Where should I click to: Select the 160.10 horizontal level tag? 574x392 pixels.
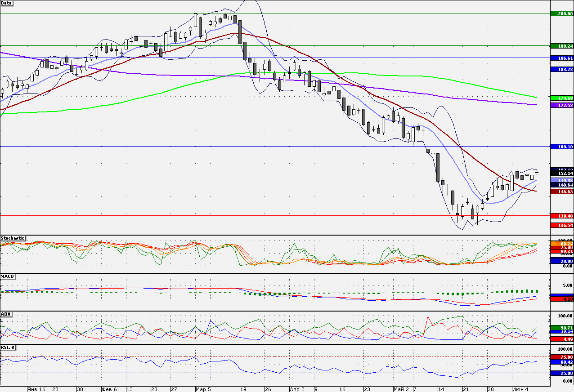point(562,147)
